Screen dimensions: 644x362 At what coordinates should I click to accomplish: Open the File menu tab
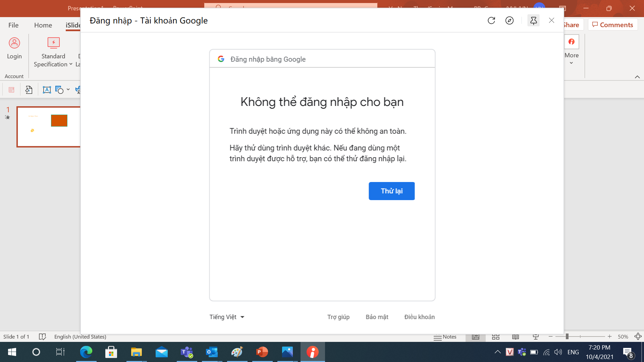tap(13, 25)
